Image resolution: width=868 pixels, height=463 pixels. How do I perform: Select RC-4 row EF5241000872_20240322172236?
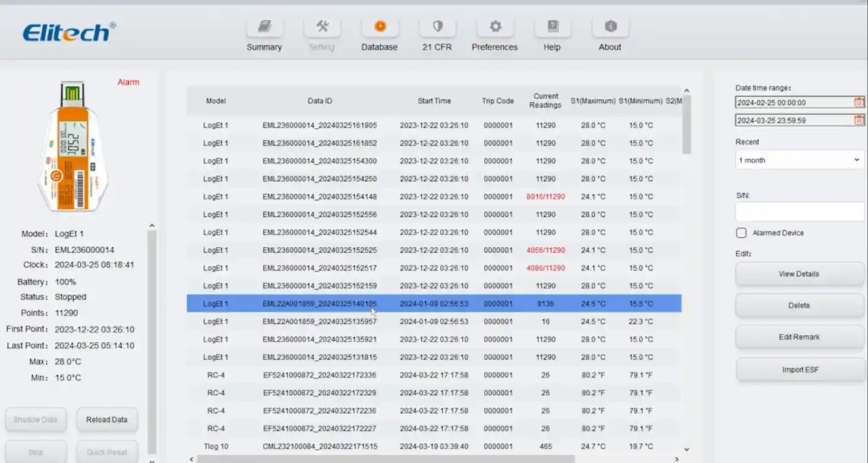point(434,411)
